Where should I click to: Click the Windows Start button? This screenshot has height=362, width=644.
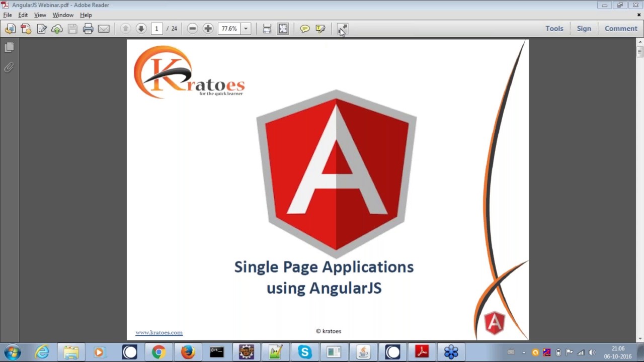[x=13, y=352]
